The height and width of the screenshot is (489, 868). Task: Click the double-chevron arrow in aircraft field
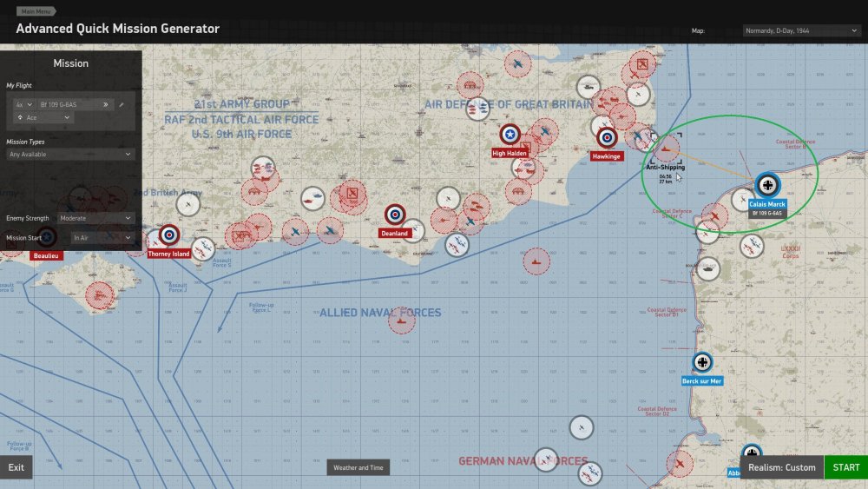click(105, 105)
